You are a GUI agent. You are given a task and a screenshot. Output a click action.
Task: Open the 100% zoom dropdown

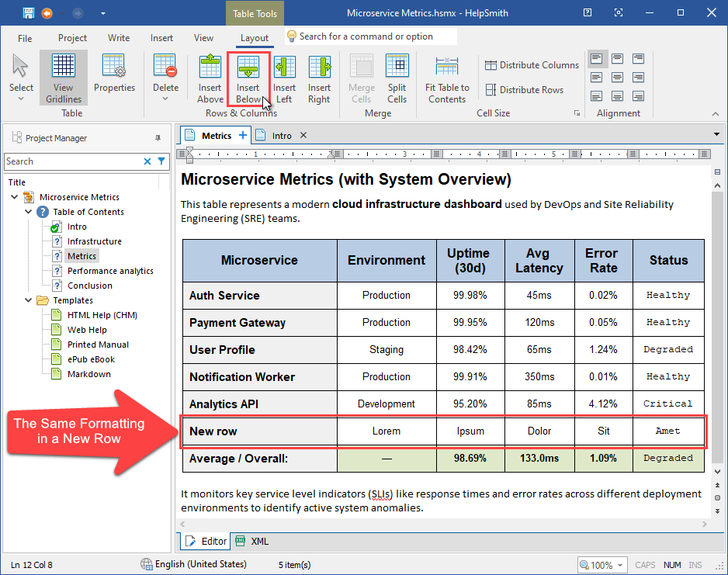[620, 565]
